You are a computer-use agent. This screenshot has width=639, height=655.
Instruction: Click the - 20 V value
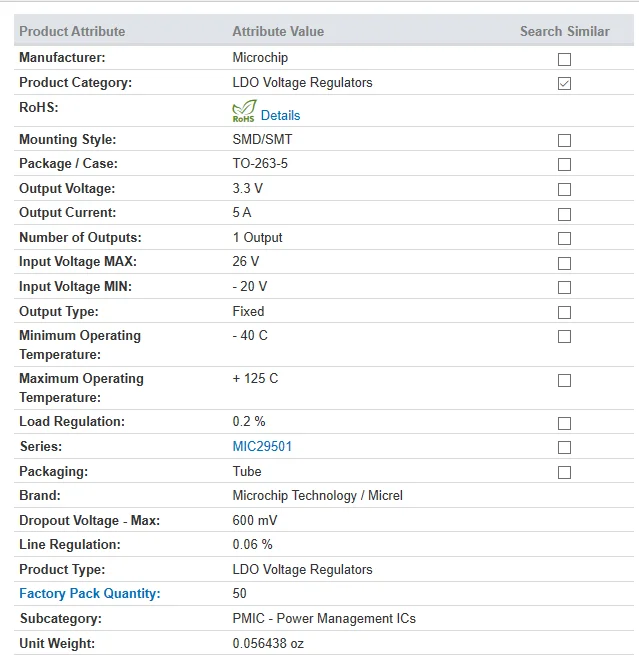(250, 287)
